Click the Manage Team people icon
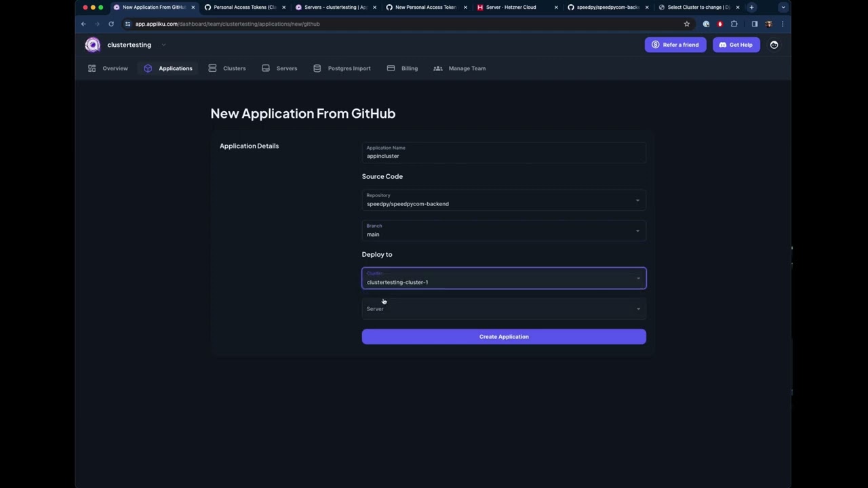 point(438,68)
